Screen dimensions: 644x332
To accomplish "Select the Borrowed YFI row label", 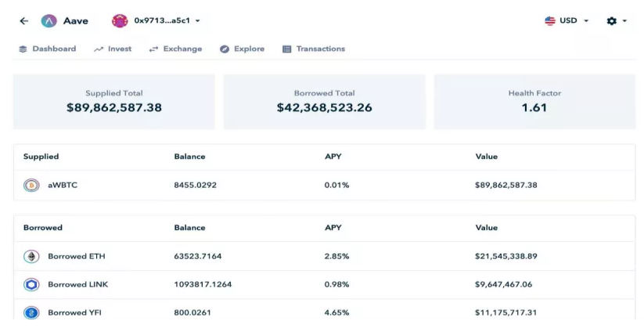I will coord(74,312).
